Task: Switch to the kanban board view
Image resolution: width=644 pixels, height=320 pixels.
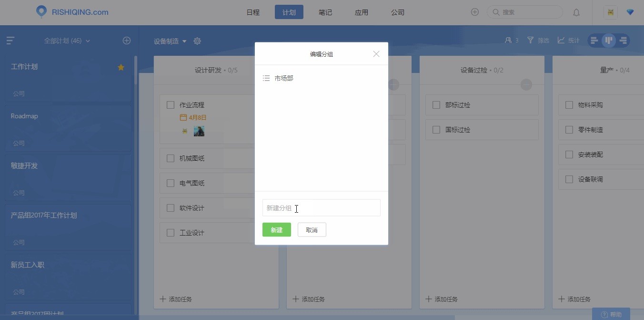Action: click(x=609, y=41)
